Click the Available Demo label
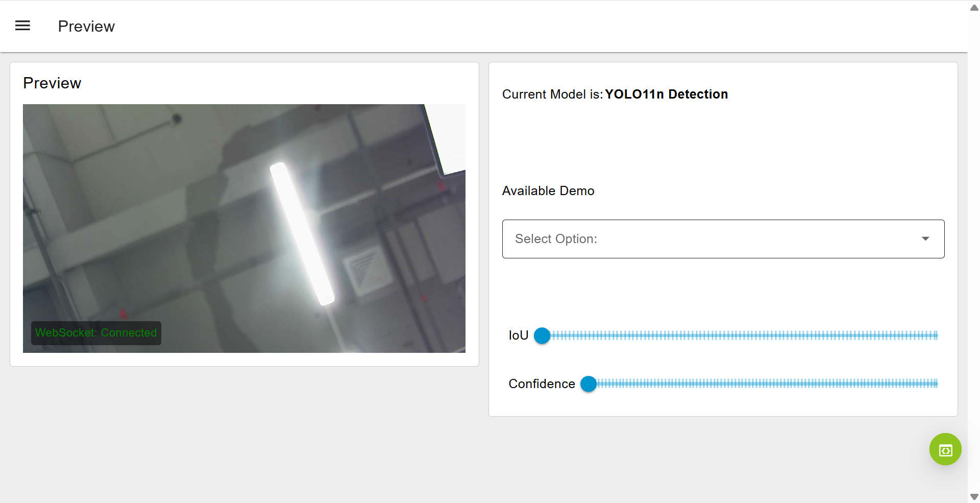This screenshot has height=503, width=980. point(548,191)
